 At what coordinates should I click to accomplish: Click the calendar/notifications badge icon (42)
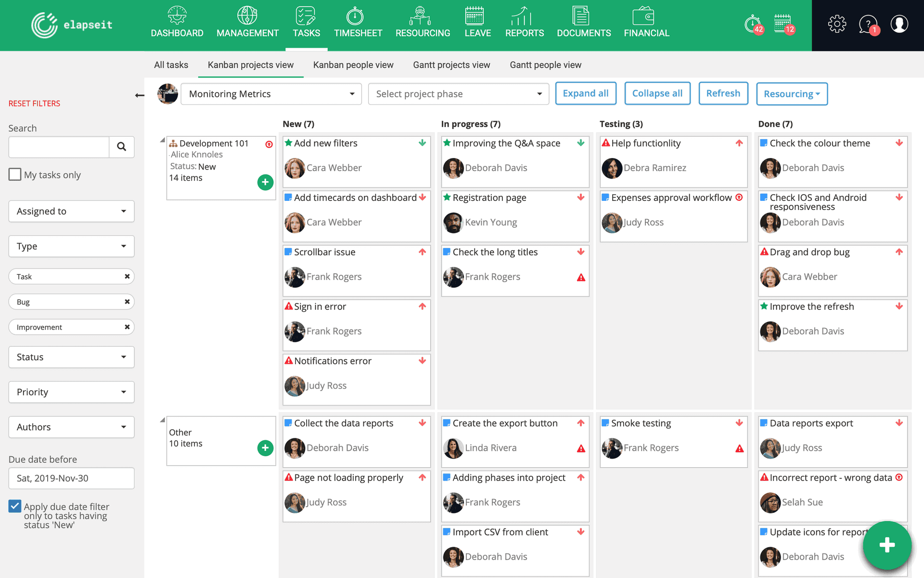[x=752, y=25]
